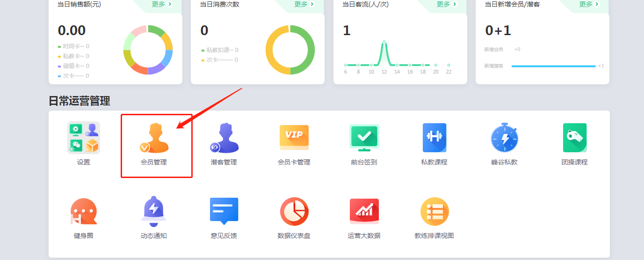Click the VIP 会员卡管理 icon
This screenshot has height=260, width=644.
294,138
